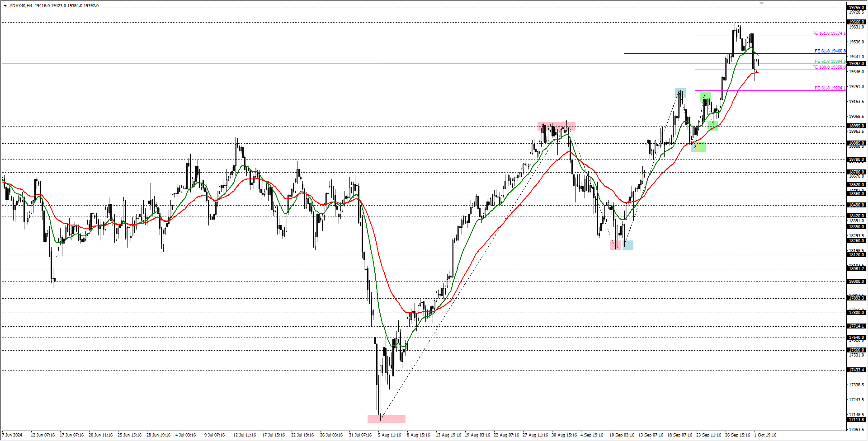Click the 7 Jun 2024 date label
Viewport: 868px width, 441px height.
point(12,435)
